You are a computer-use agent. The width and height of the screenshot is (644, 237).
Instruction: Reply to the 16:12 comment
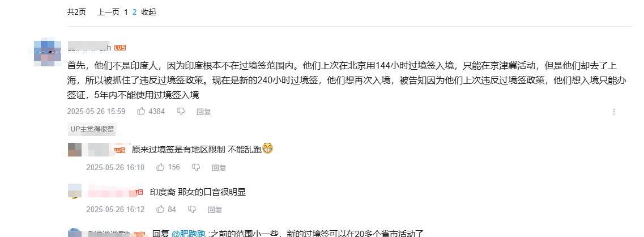[215, 210]
